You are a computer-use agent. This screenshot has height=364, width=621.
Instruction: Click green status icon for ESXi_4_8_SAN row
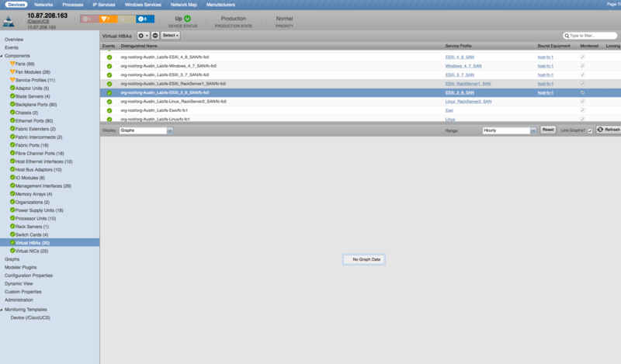pos(109,57)
